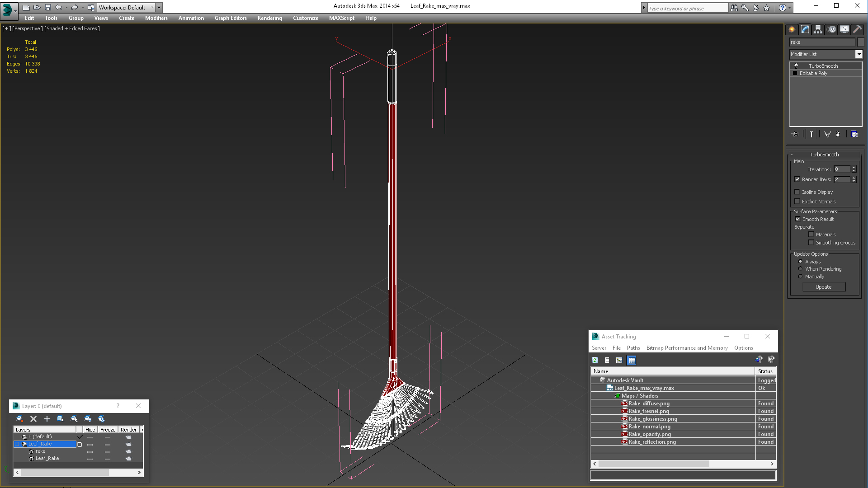Open the Utilities hammer panel tab
Image resolution: width=868 pixels, height=488 pixels.
click(857, 29)
